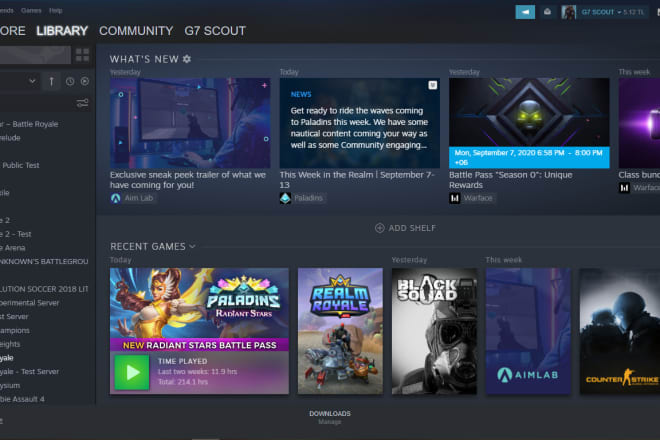Select Battle Royale entry in game list
660x440 pixels.
(29, 124)
